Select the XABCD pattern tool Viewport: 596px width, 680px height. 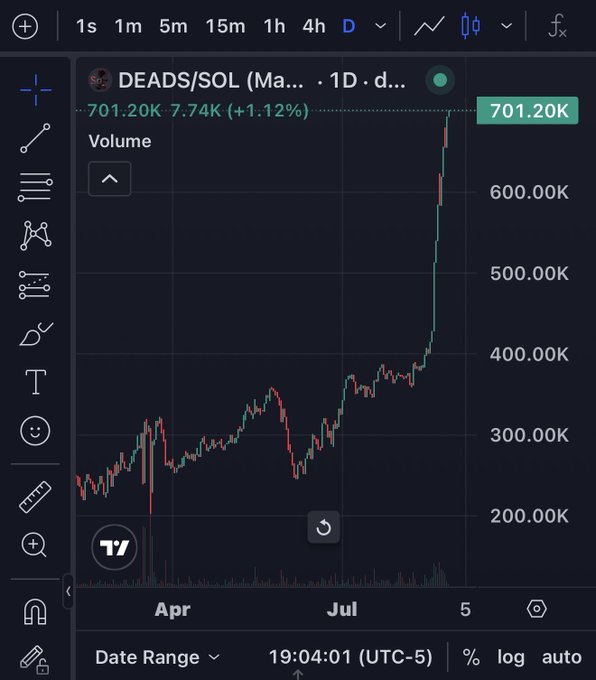point(36,235)
